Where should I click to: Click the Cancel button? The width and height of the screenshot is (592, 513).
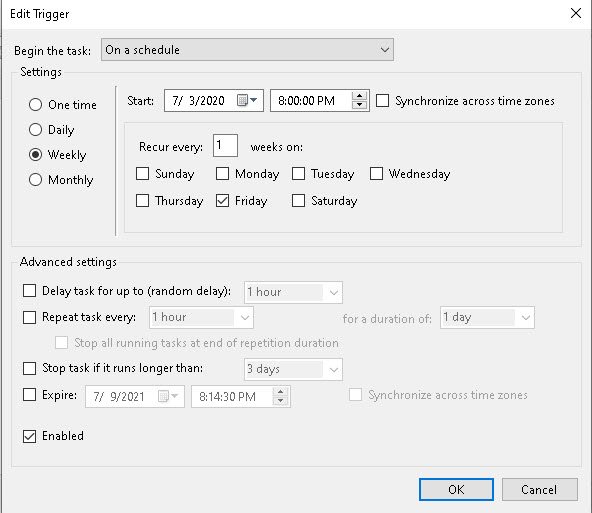(540, 490)
